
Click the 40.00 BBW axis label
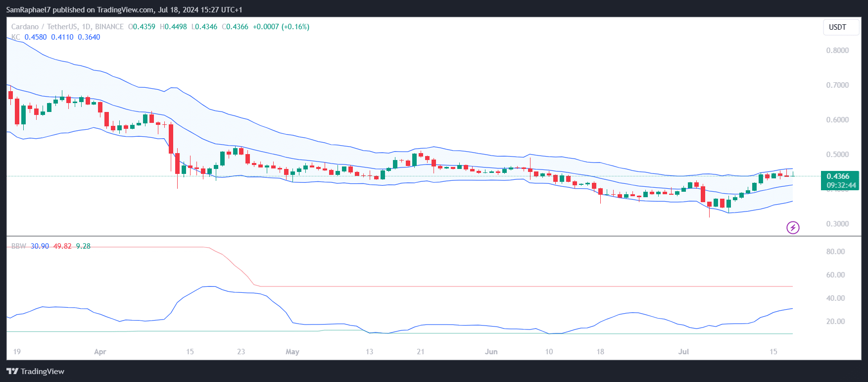point(836,298)
